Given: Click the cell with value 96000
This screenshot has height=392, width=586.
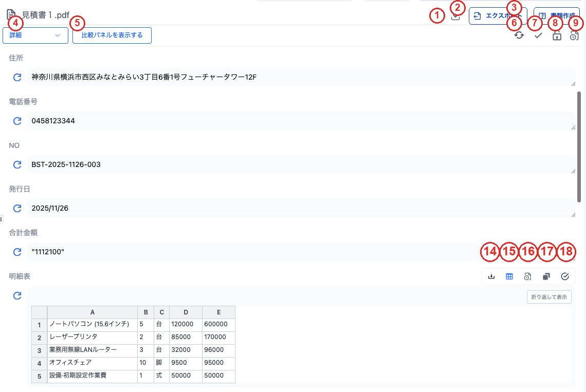Looking at the screenshot, I should click(218, 350).
